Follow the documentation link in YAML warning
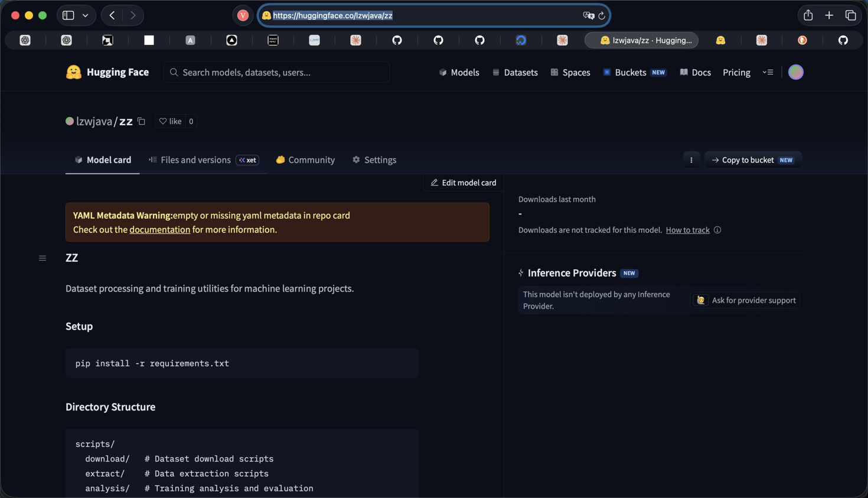 [x=159, y=229]
